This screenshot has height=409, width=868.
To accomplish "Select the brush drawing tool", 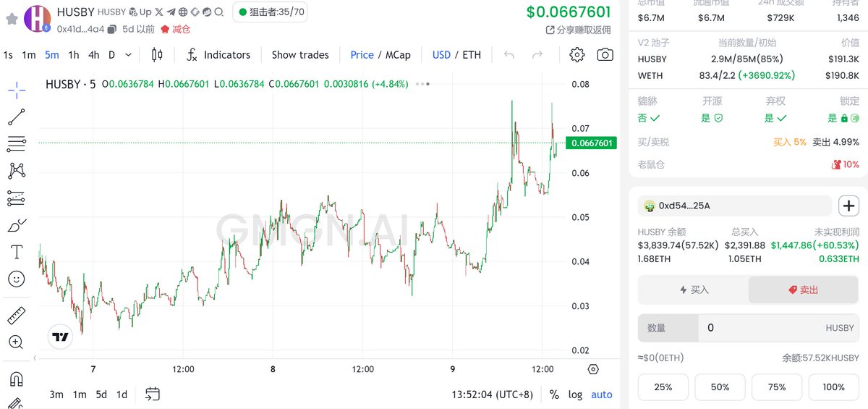I will 16,225.
